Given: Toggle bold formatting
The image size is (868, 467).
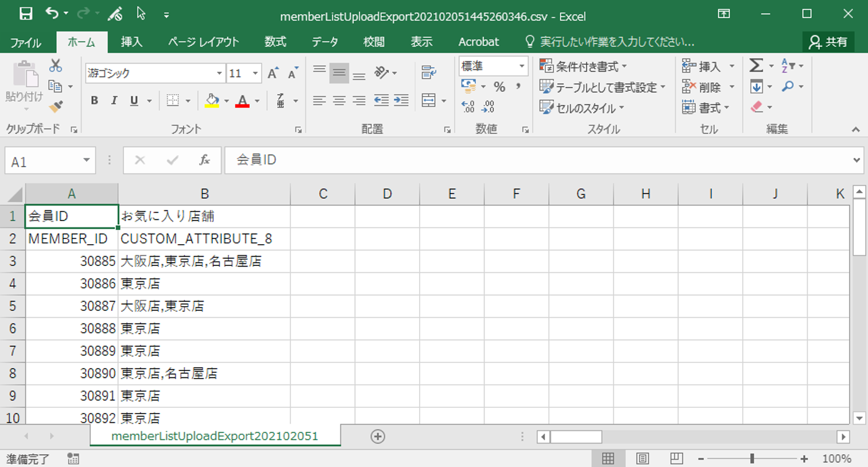Looking at the screenshot, I should click(x=94, y=101).
